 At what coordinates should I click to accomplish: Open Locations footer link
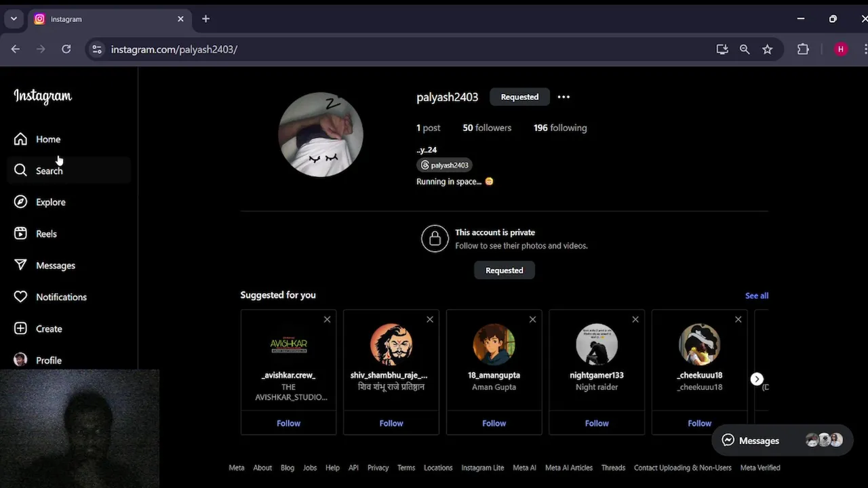click(438, 468)
